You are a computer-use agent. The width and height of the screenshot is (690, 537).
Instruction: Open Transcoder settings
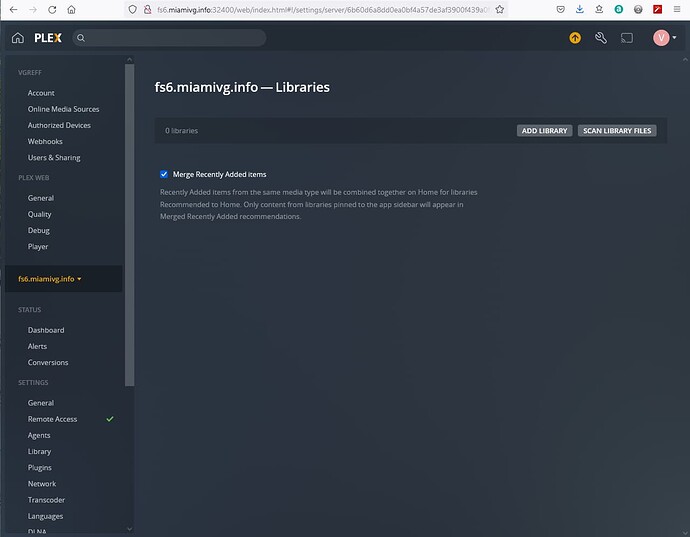[46, 500]
